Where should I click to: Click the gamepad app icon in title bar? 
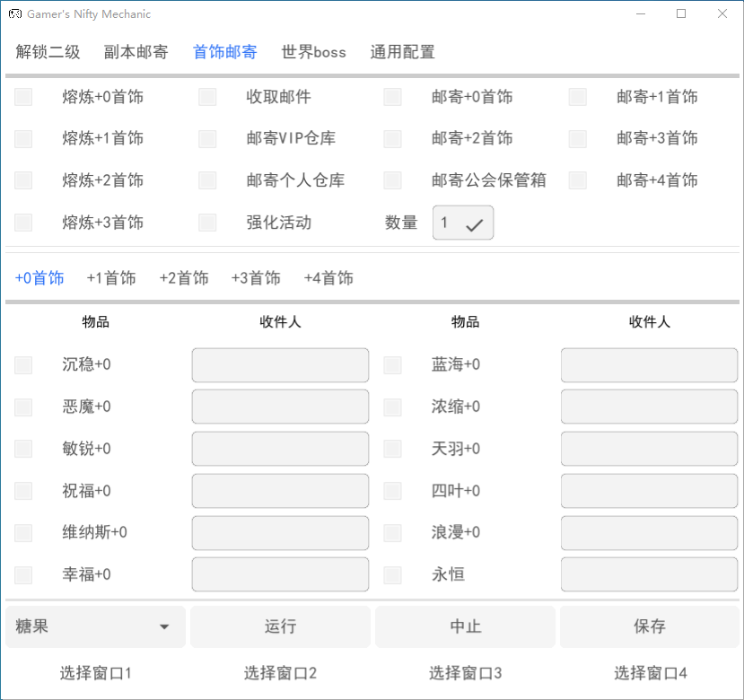tap(16, 14)
